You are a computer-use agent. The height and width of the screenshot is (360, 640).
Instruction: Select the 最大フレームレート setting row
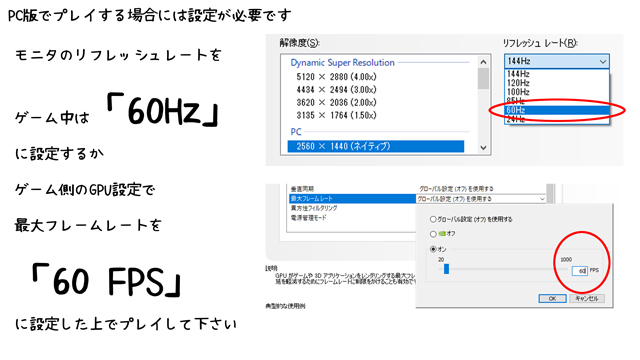[353, 198]
